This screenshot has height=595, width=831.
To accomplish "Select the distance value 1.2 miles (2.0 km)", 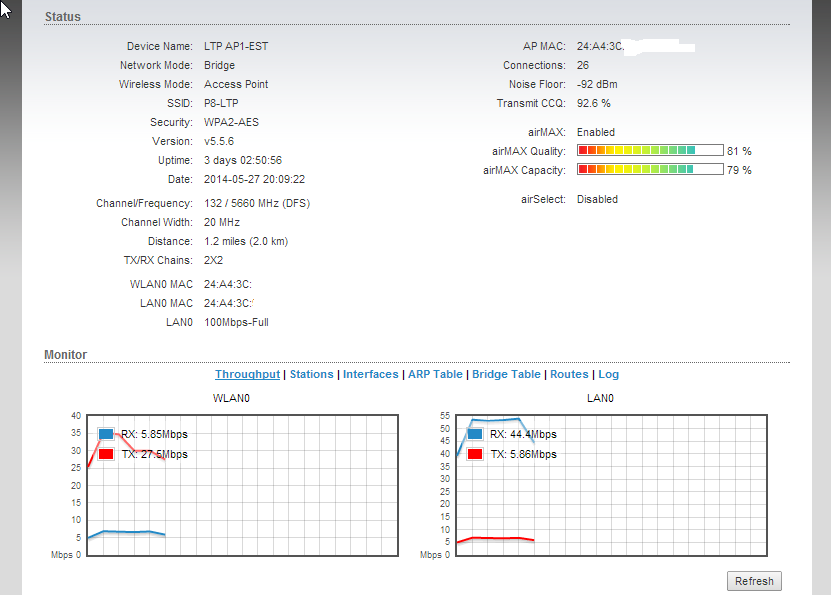I will click(246, 242).
